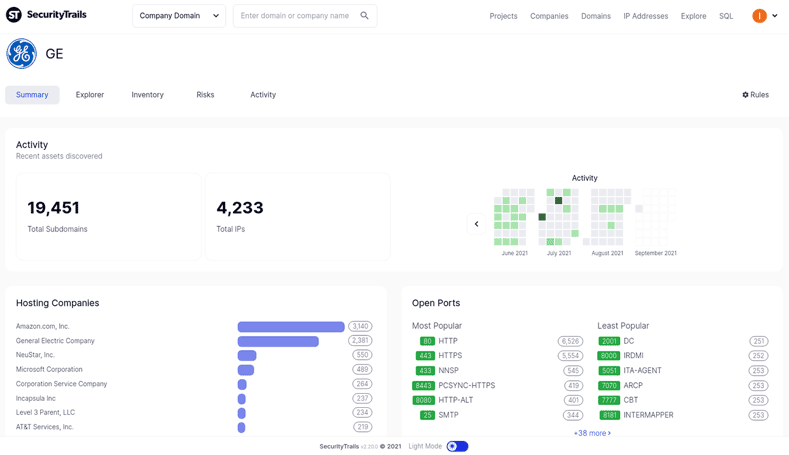Click the 5,554 HTTPS count badge
The width and height of the screenshot is (789, 455).
coord(570,356)
